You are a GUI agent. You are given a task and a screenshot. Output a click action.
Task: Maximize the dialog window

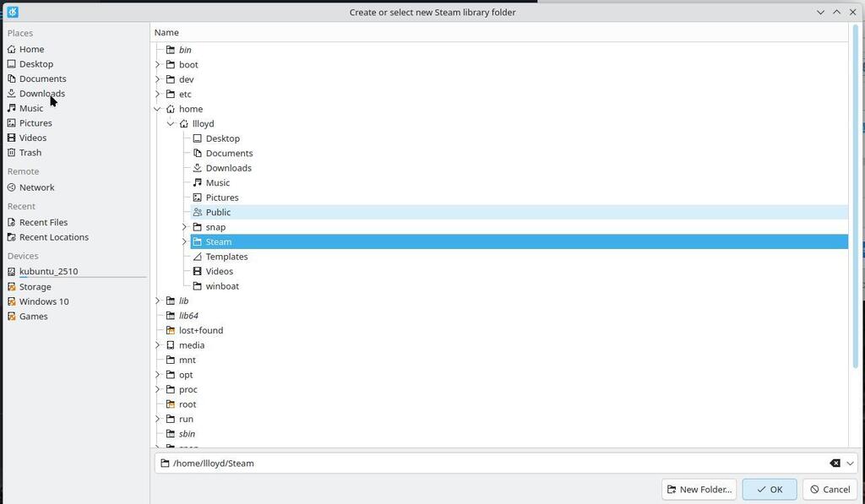coord(837,12)
